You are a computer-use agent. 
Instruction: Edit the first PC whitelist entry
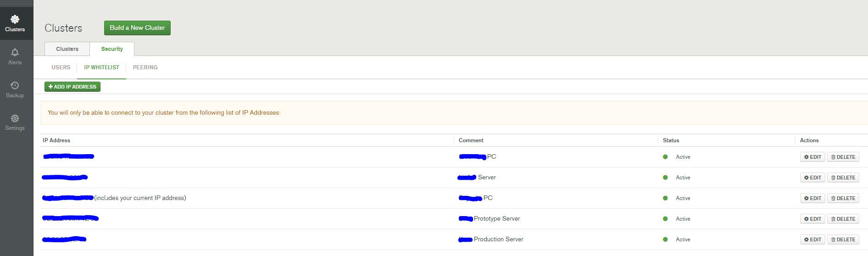pos(812,157)
